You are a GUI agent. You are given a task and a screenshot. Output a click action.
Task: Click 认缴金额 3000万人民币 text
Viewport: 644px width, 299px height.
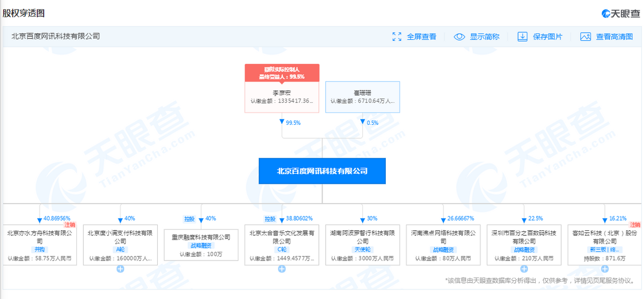363,258
